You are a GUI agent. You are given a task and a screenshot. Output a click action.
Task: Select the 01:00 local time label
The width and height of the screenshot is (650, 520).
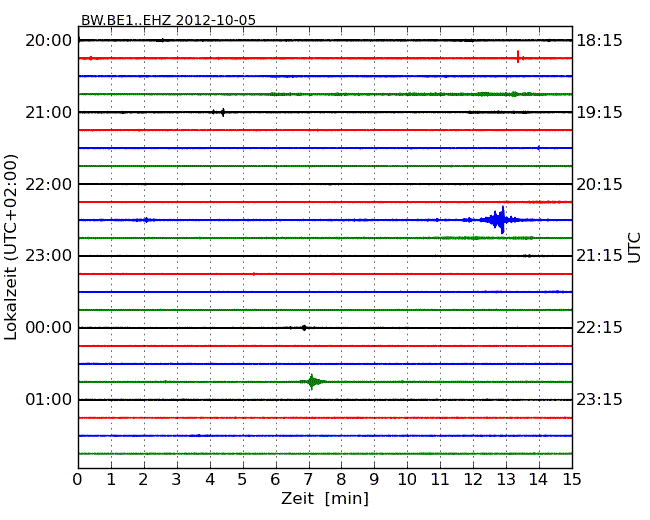(49, 399)
